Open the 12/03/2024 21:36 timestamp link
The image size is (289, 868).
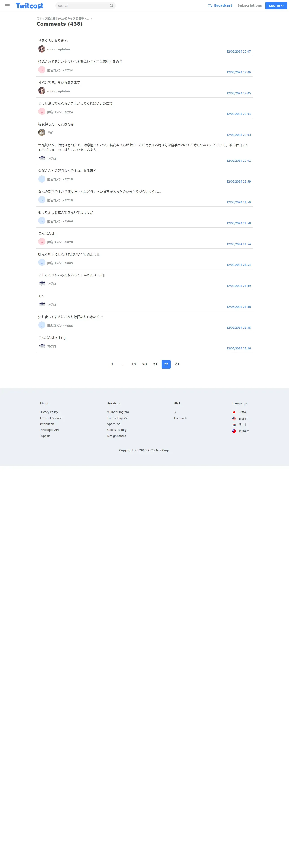click(239, 349)
